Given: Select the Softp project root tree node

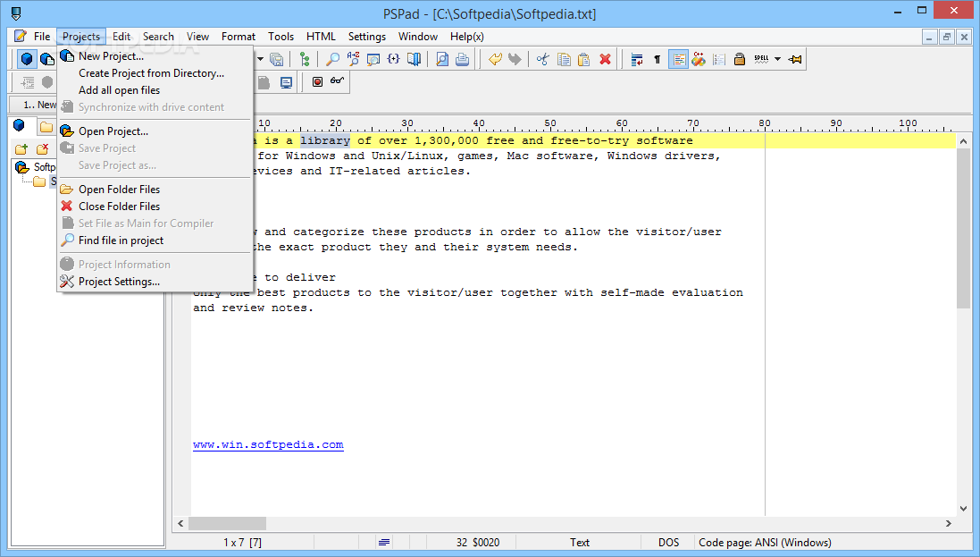Looking at the screenshot, I should [x=44, y=167].
